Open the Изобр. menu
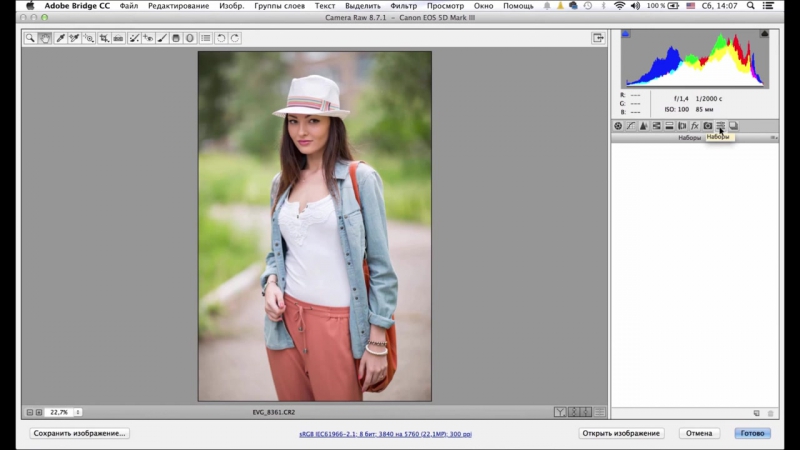Viewport: 800px width, 450px height. 232,6
